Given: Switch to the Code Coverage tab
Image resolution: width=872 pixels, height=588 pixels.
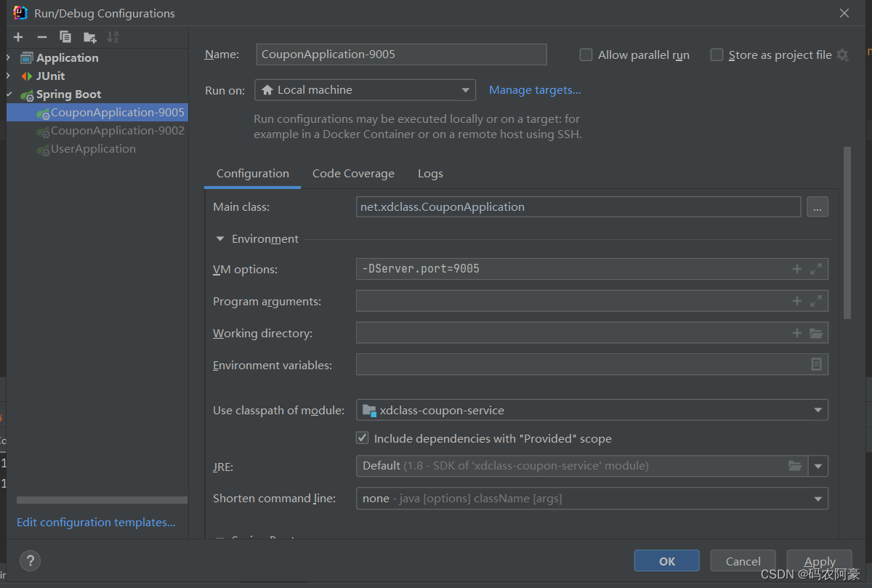Looking at the screenshot, I should pos(353,174).
